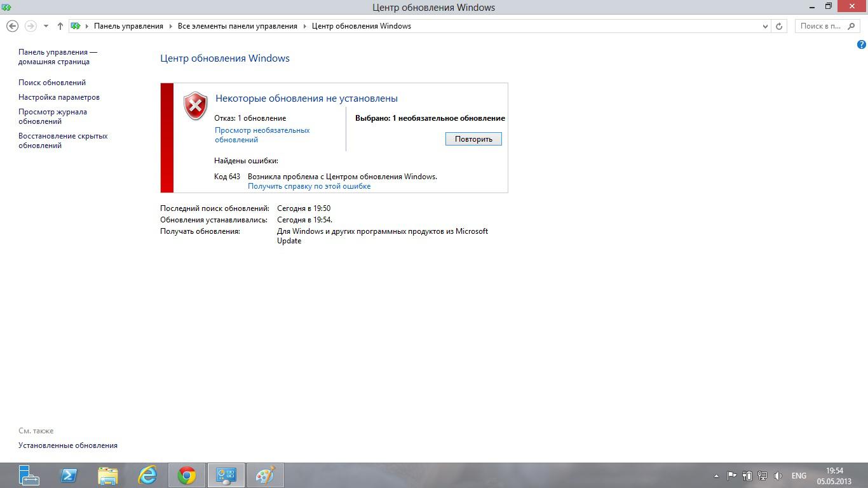The width and height of the screenshot is (868, 488).
Task: Click the volume speaker tray icon
Action: coord(778,475)
